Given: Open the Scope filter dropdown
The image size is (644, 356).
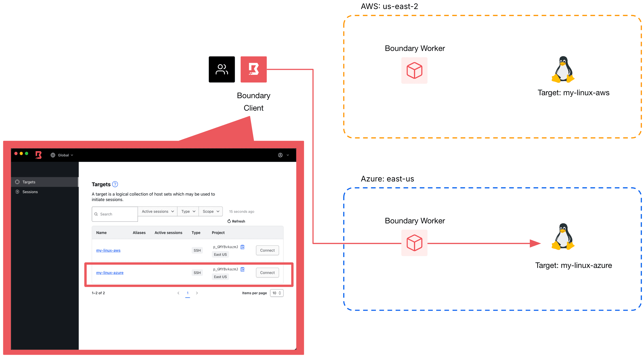Looking at the screenshot, I should [210, 211].
